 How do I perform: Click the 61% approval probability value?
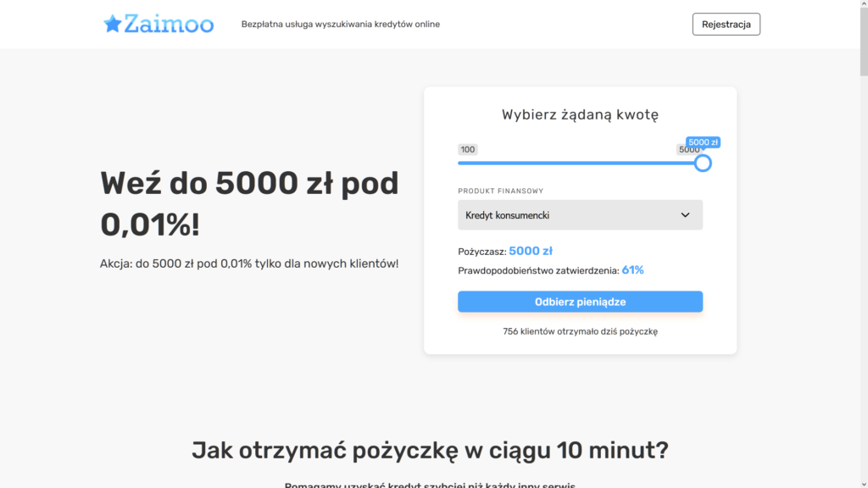632,270
